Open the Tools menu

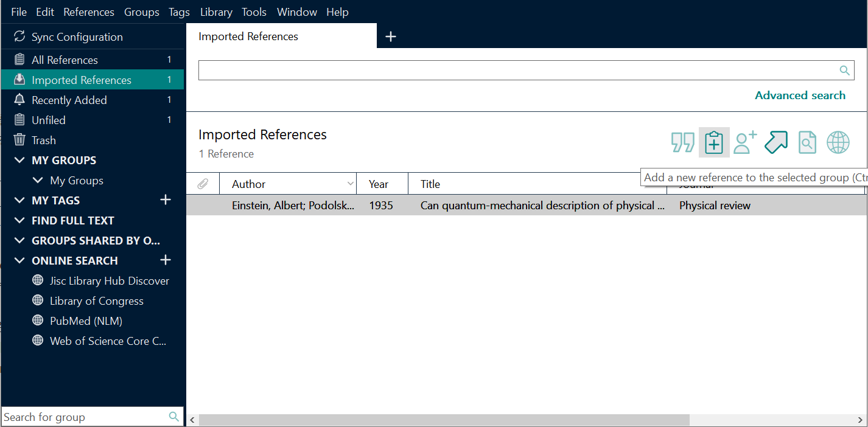[x=254, y=12]
